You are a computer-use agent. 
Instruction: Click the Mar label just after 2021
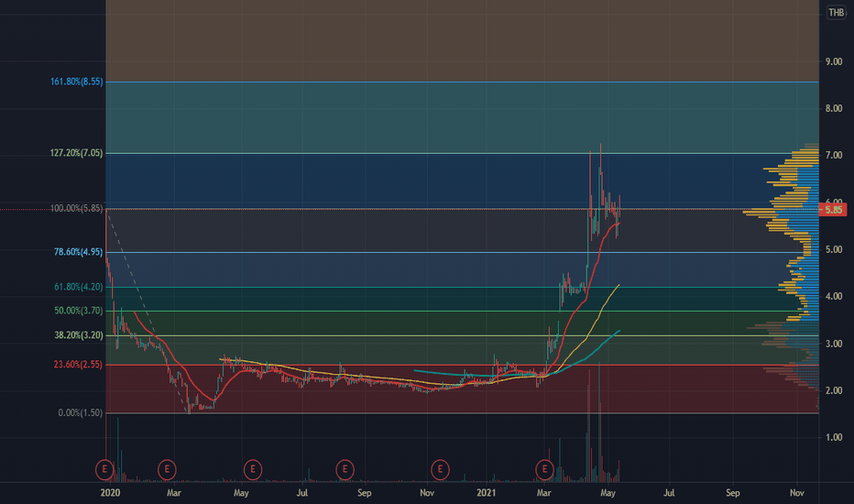[543, 493]
